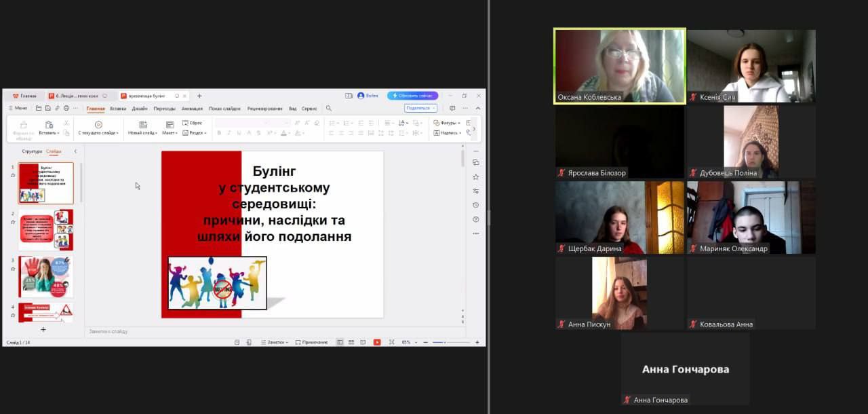Click the red play slideshow icon in status bar
This screenshot has height=414, width=868.
click(x=377, y=342)
